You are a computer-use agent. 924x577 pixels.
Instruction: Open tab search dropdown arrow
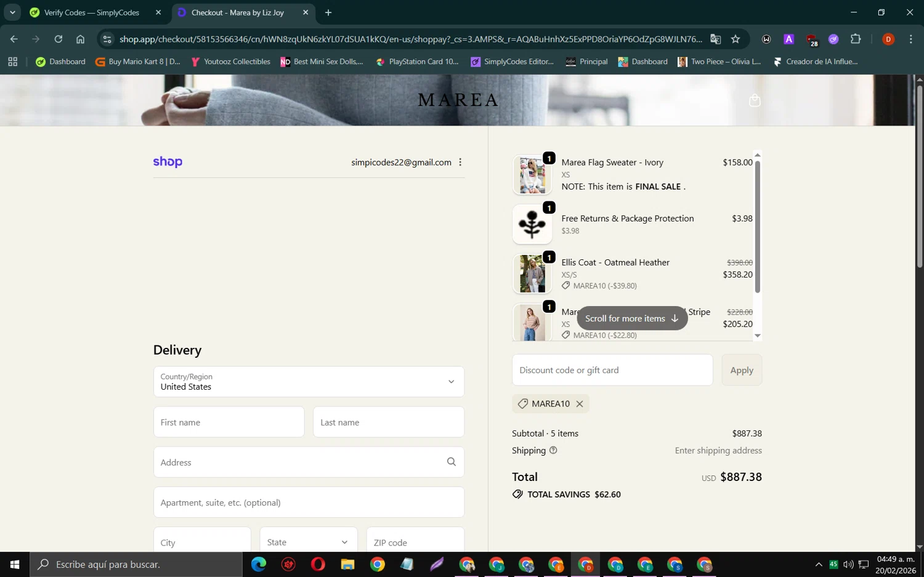point(12,12)
